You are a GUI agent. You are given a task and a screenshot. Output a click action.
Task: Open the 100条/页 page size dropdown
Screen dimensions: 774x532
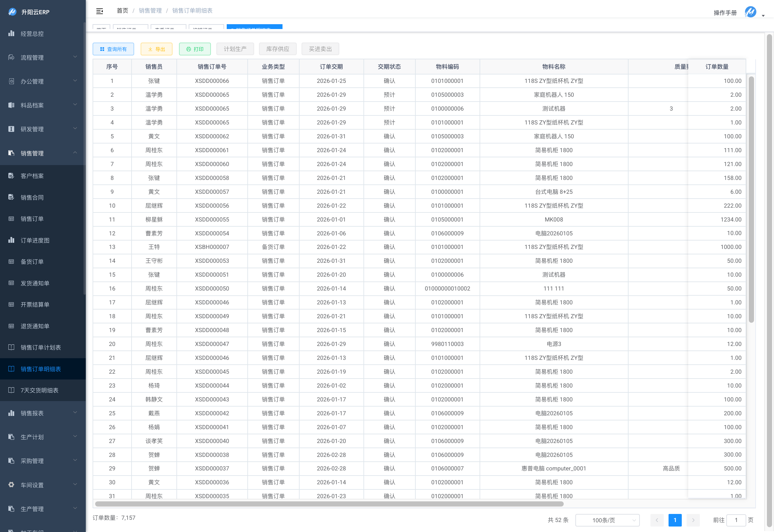point(607,520)
